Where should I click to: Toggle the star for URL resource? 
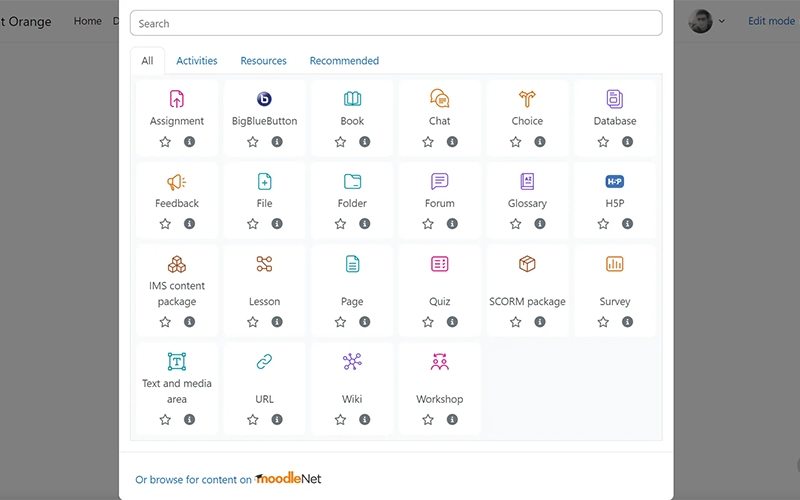point(253,420)
